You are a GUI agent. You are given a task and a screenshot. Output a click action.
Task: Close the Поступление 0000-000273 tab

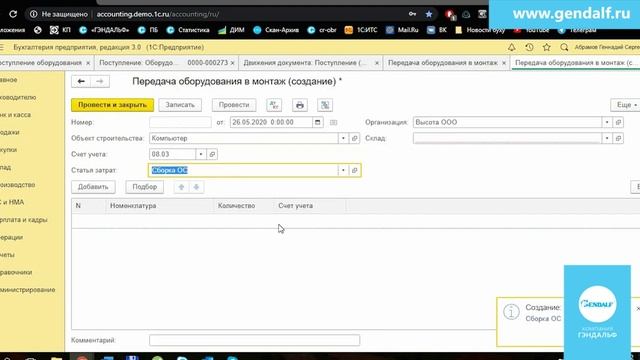pos(233,63)
